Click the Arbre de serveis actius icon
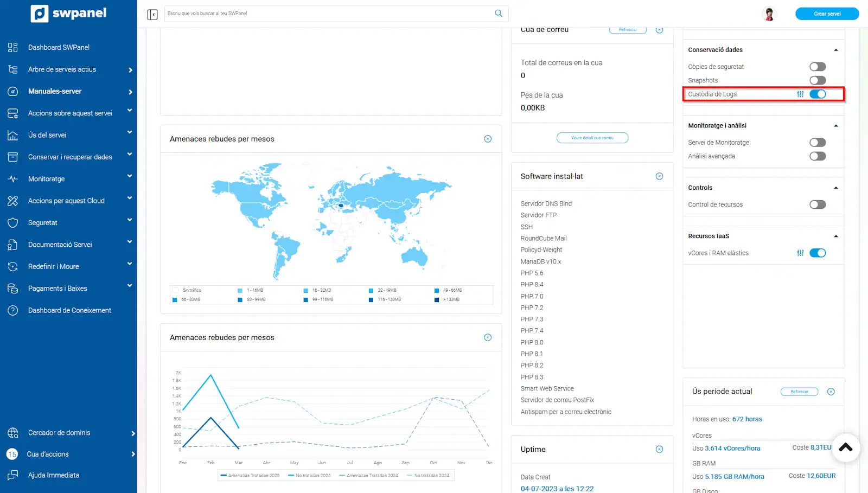Viewport: 868px width, 493px height. pyautogui.click(x=13, y=69)
